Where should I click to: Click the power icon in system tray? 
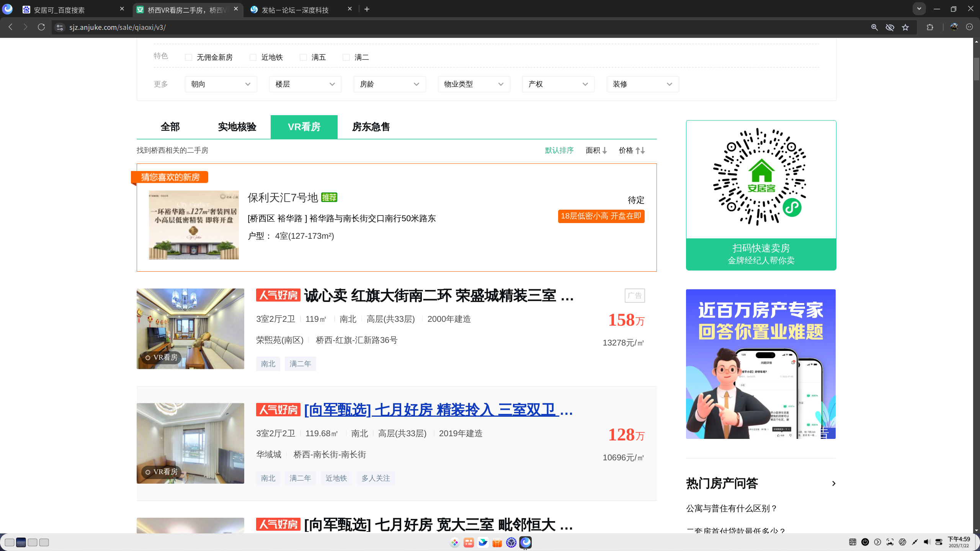tap(865, 542)
